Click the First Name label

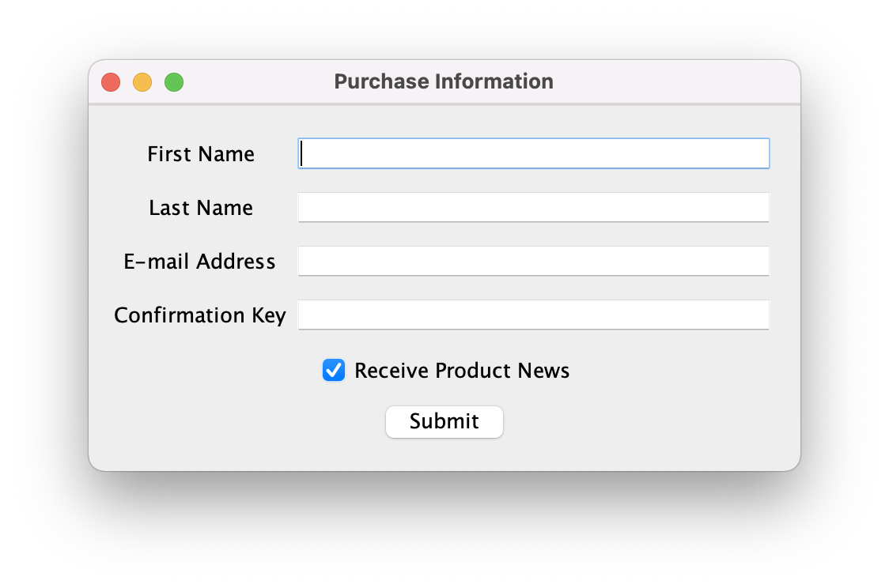201,154
